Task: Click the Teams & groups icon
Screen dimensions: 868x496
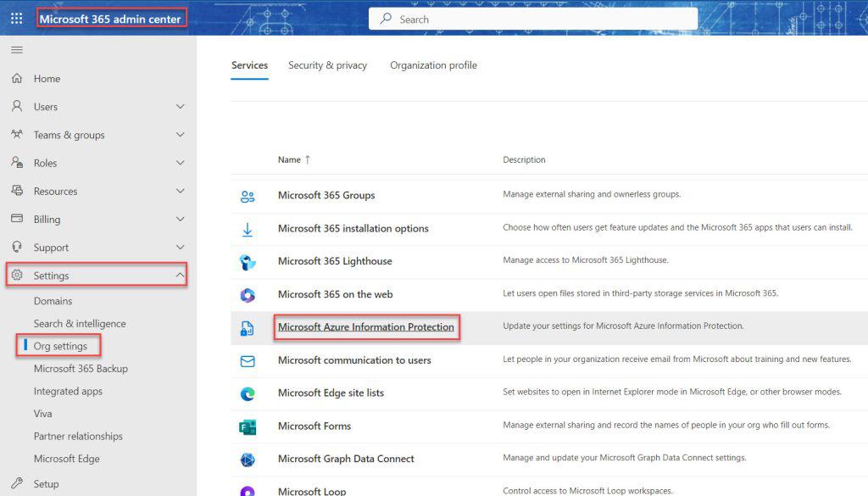Action: click(17, 135)
